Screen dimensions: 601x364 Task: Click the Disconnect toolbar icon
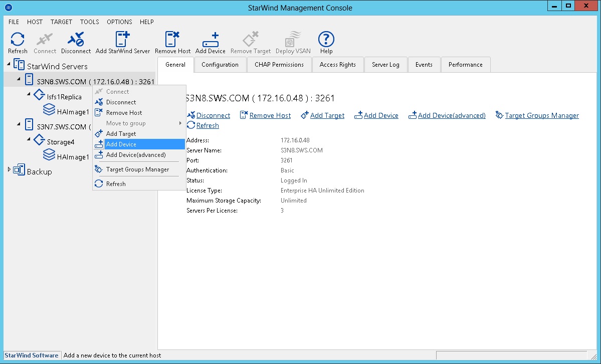point(76,39)
